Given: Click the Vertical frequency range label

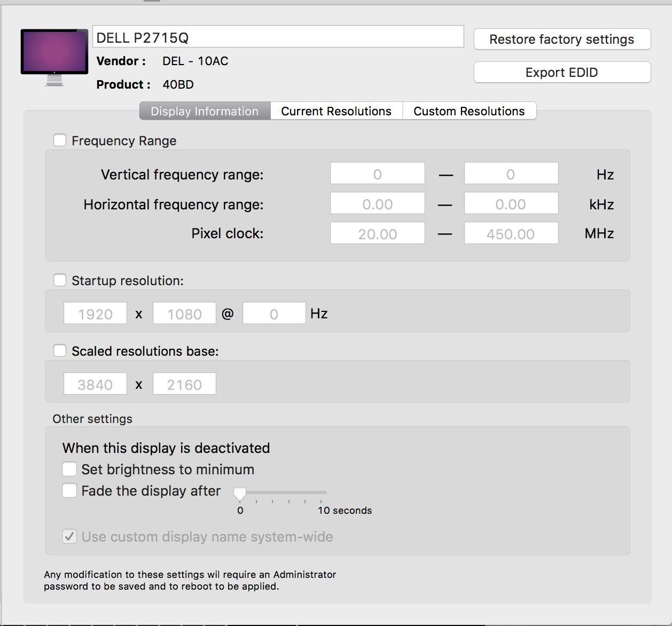Looking at the screenshot, I should (182, 175).
